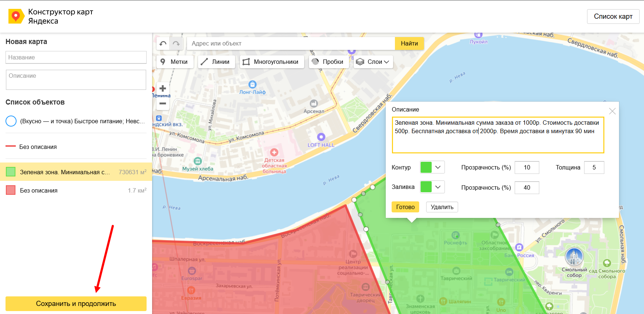Image resolution: width=644 pixels, height=314 pixels.
Task: Redo the last map action
Action: [176, 44]
